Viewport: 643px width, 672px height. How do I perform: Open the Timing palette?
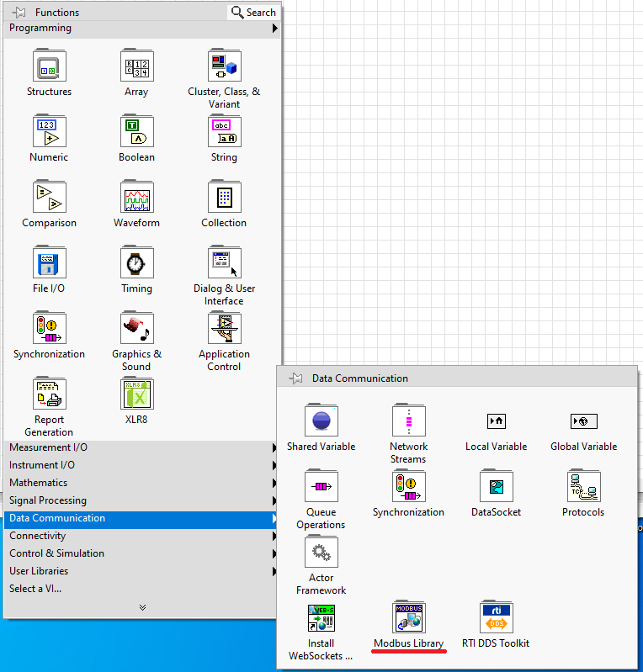[x=137, y=262]
